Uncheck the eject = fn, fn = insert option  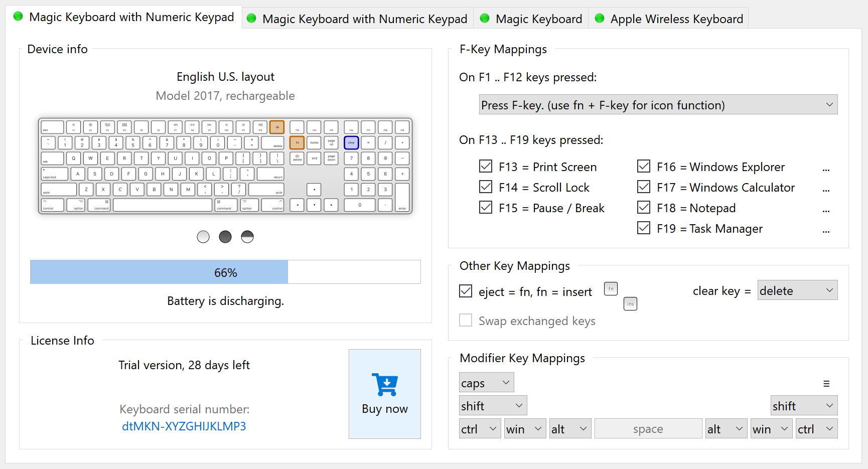[466, 291]
